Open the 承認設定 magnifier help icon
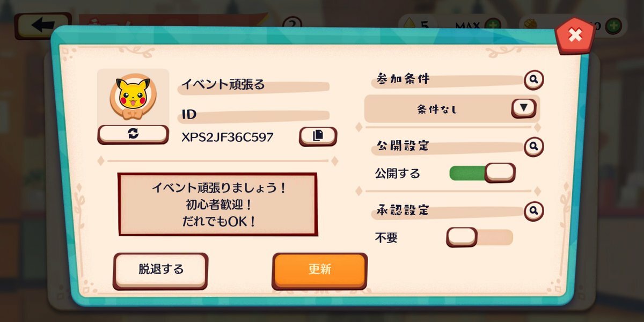The height and width of the screenshot is (322, 644). coord(533,211)
